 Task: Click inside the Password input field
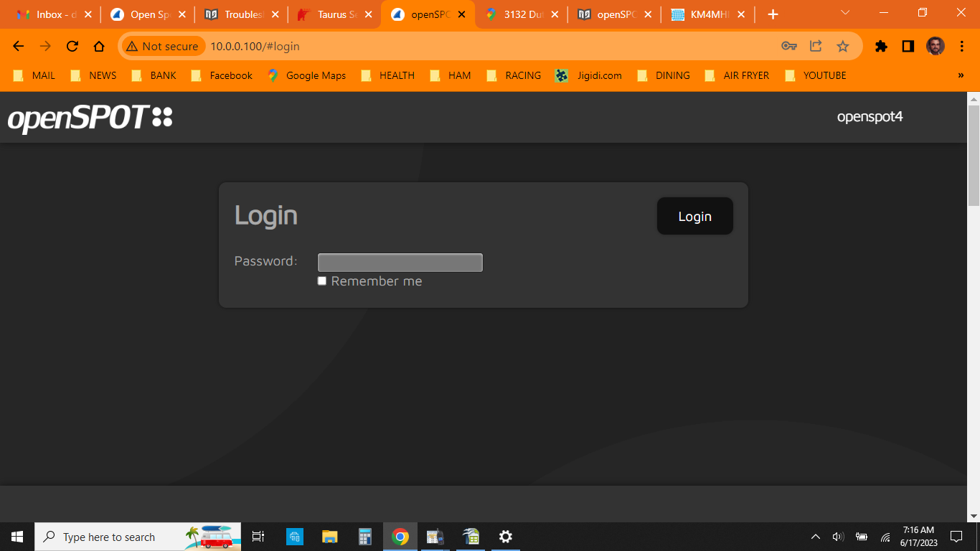(400, 262)
